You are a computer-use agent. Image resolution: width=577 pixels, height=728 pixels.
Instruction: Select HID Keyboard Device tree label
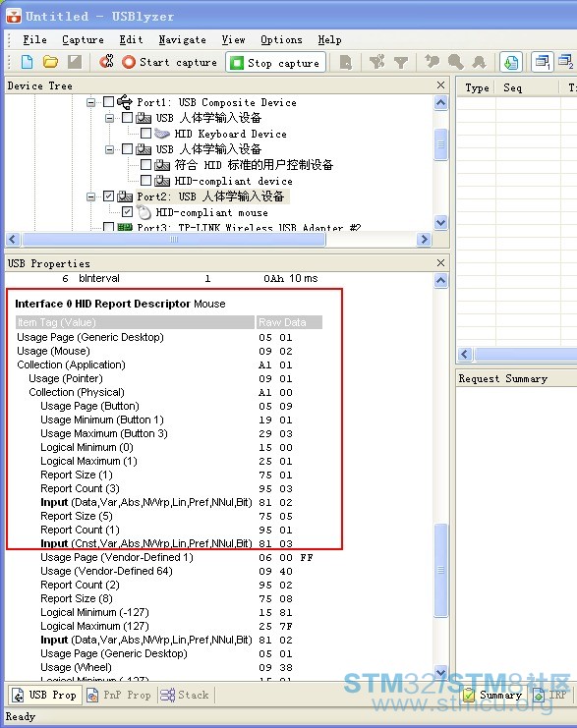pos(230,134)
